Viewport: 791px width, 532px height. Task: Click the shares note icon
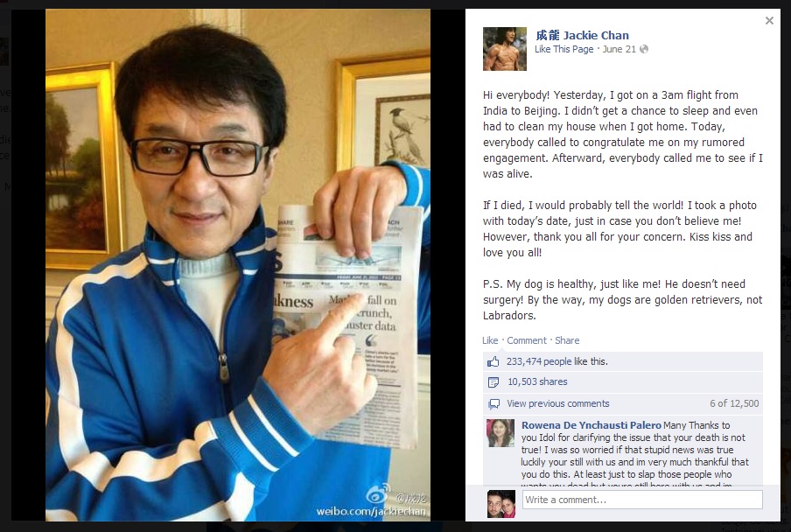click(x=493, y=382)
